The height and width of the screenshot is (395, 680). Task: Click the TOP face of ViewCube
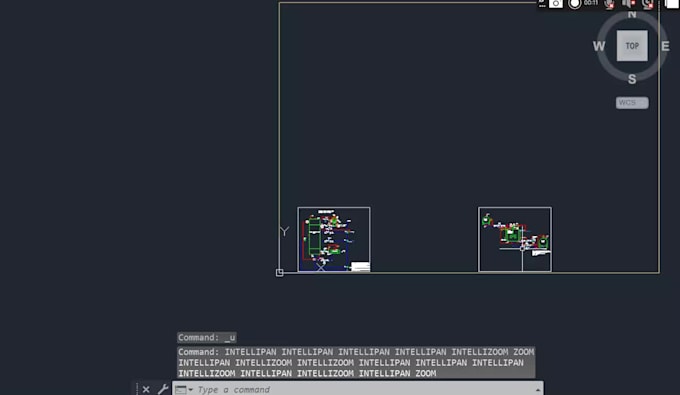tap(632, 46)
